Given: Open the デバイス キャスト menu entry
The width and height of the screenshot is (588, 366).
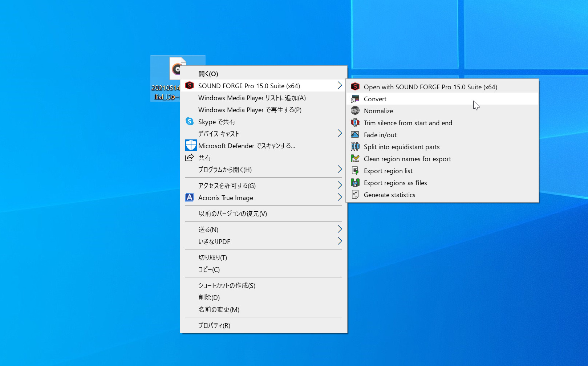Looking at the screenshot, I should [x=264, y=134].
